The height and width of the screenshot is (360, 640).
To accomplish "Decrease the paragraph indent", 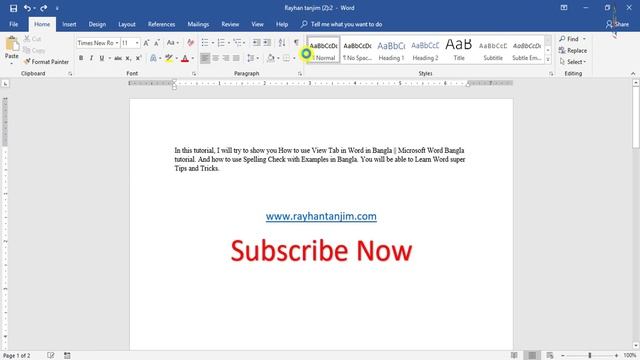I will [256, 42].
